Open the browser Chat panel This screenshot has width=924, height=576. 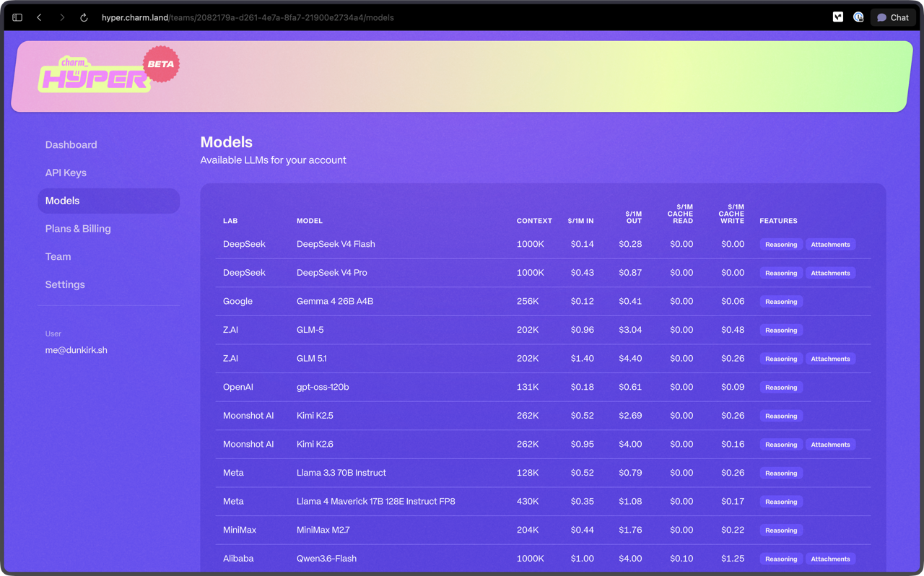coord(893,17)
